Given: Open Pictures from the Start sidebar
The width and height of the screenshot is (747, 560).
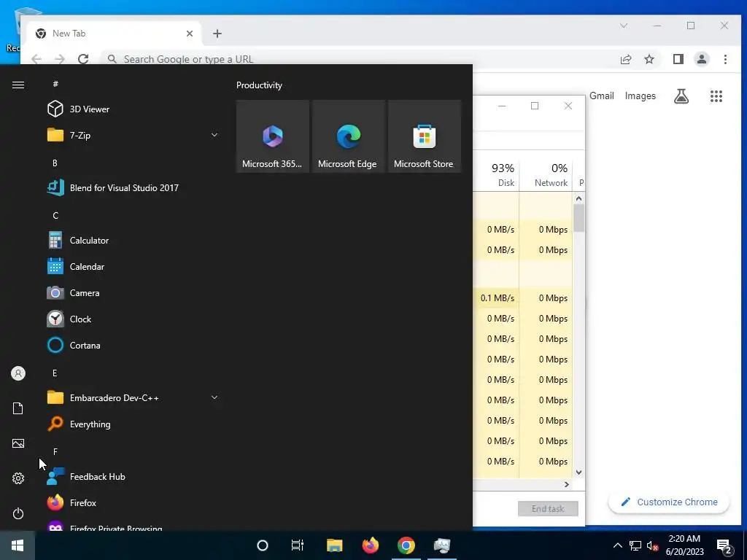Looking at the screenshot, I should (18, 443).
